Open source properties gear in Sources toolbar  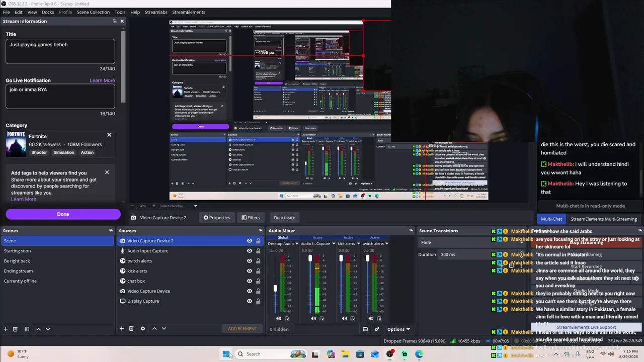(143, 329)
